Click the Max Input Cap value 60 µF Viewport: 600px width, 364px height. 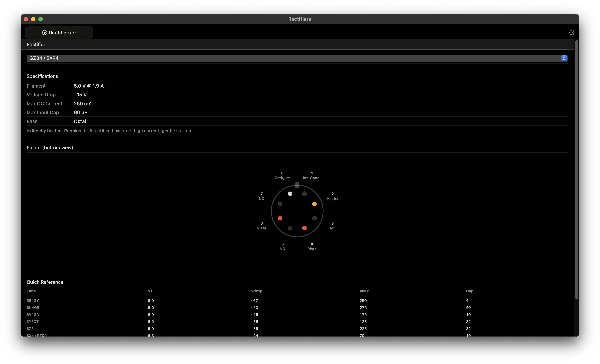(80, 113)
